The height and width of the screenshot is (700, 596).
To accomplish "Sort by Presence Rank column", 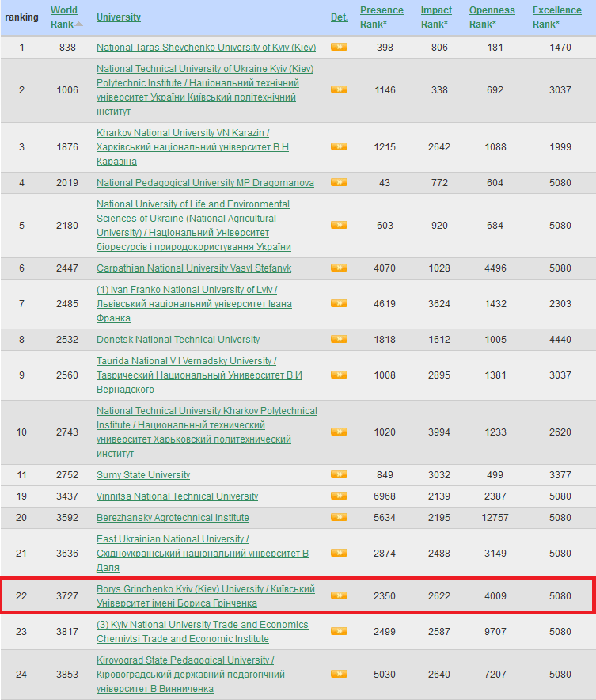I will pos(382,17).
